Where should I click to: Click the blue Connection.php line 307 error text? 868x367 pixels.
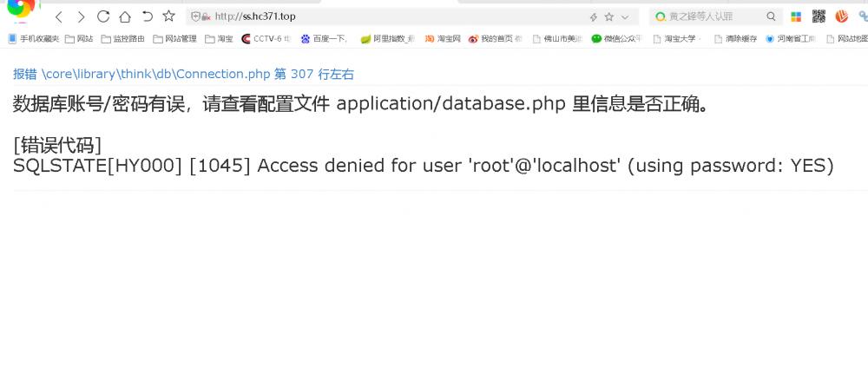(x=183, y=74)
